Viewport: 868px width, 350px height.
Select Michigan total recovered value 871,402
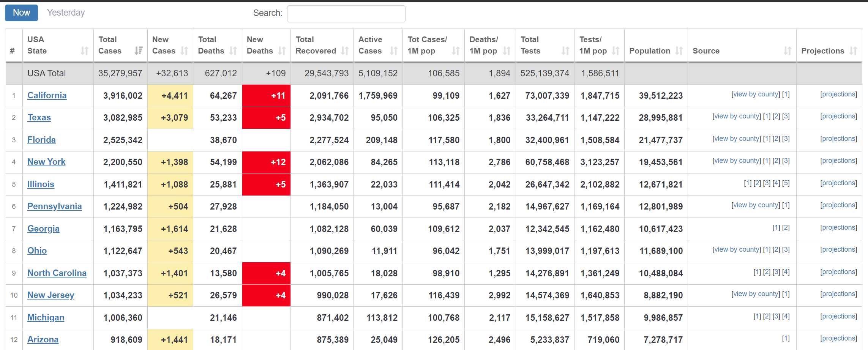(x=333, y=318)
